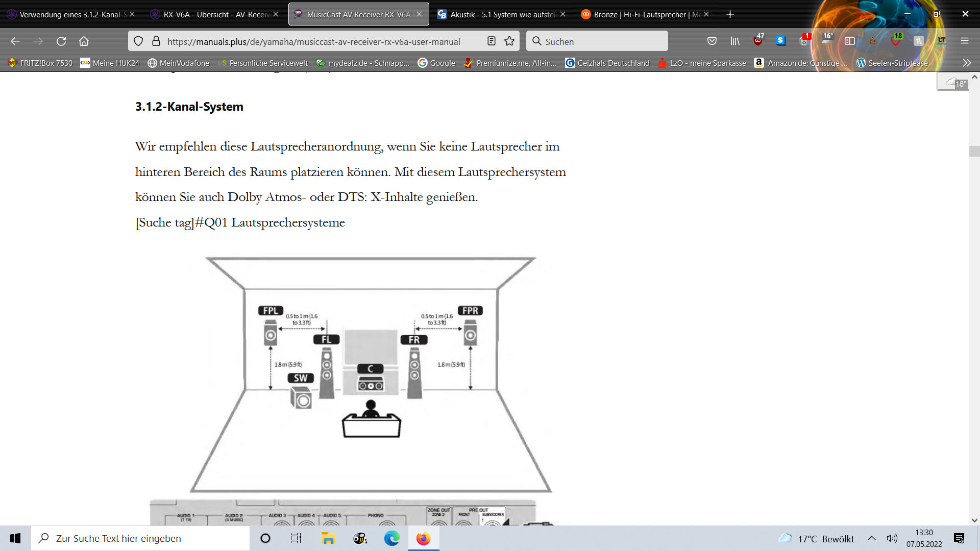Click the Save to Pocket icon

[x=712, y=41]
